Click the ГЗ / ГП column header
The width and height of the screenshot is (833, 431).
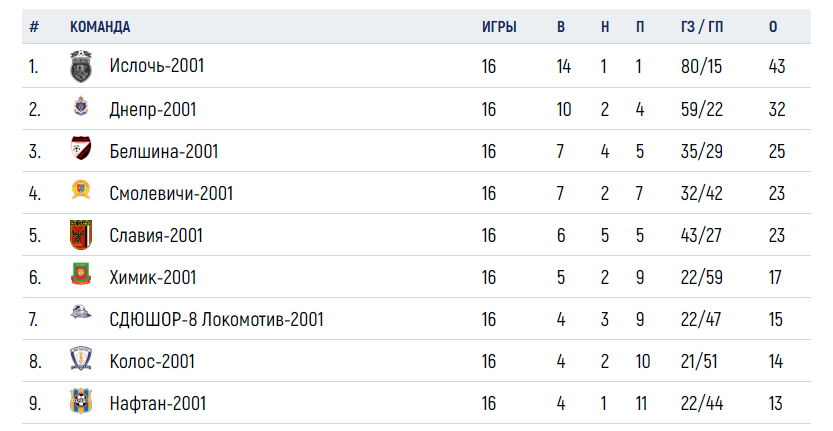coord(702,27)
